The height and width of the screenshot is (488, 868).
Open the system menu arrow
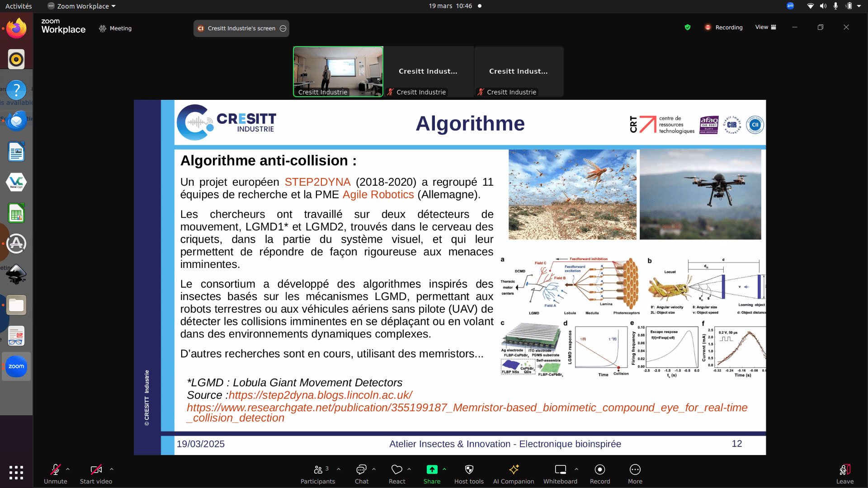(x=859, y=6)
